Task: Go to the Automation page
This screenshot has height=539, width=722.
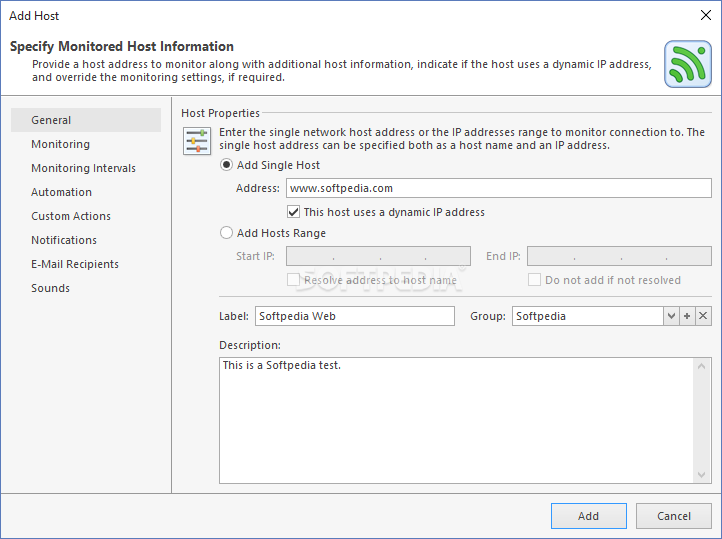Action: coord(86,192)
